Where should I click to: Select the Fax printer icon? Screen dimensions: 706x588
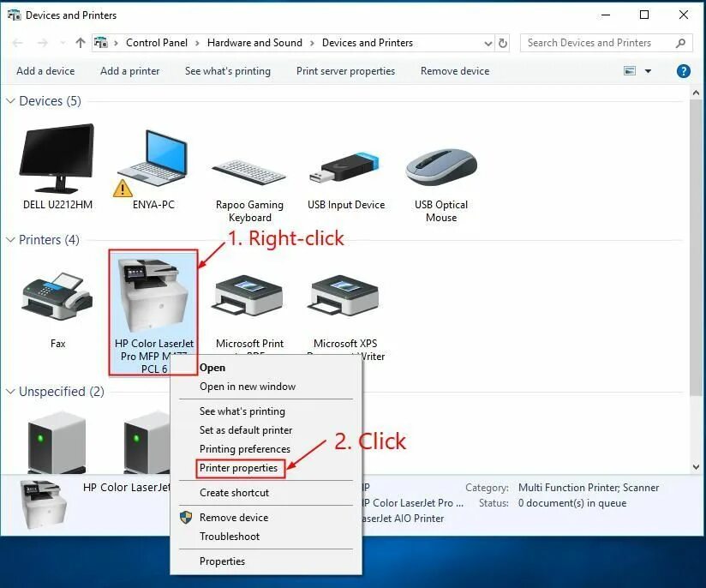click(57, 297)
